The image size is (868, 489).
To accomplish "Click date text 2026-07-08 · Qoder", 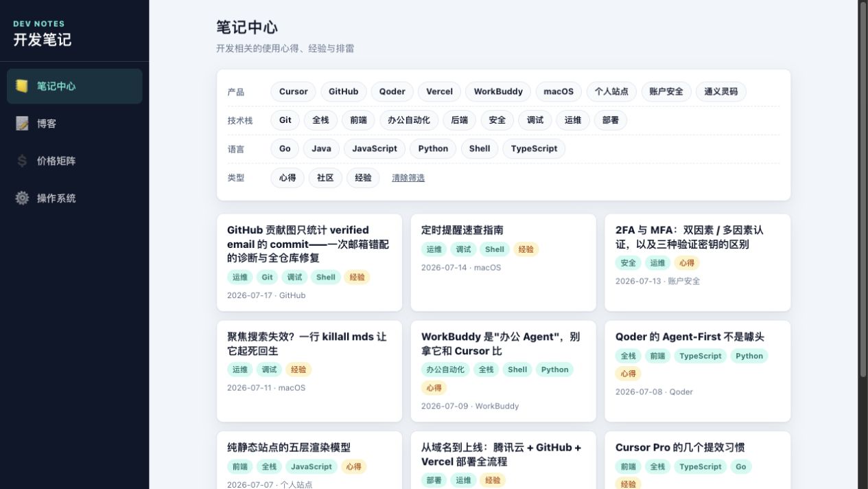I will [654, 392].
